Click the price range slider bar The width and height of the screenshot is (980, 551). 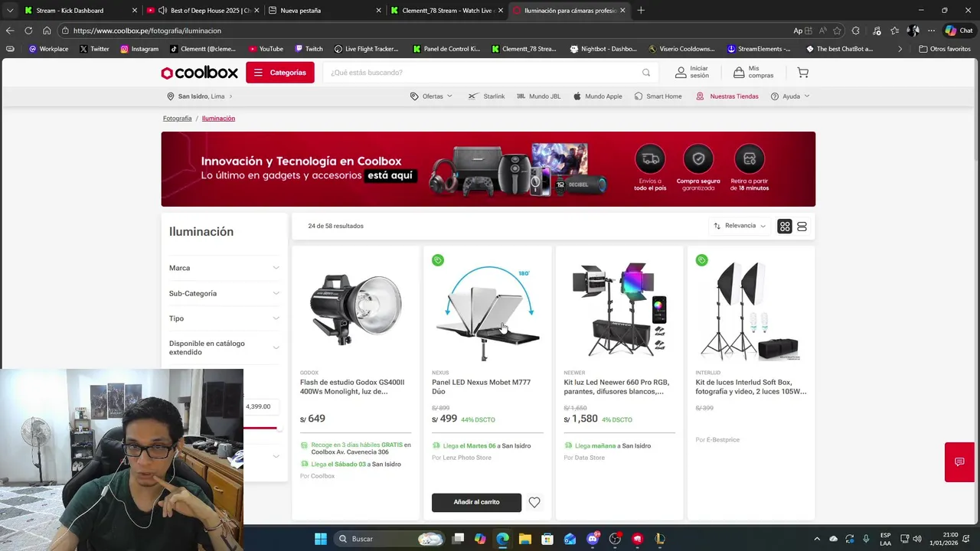(x=262, y=429)
